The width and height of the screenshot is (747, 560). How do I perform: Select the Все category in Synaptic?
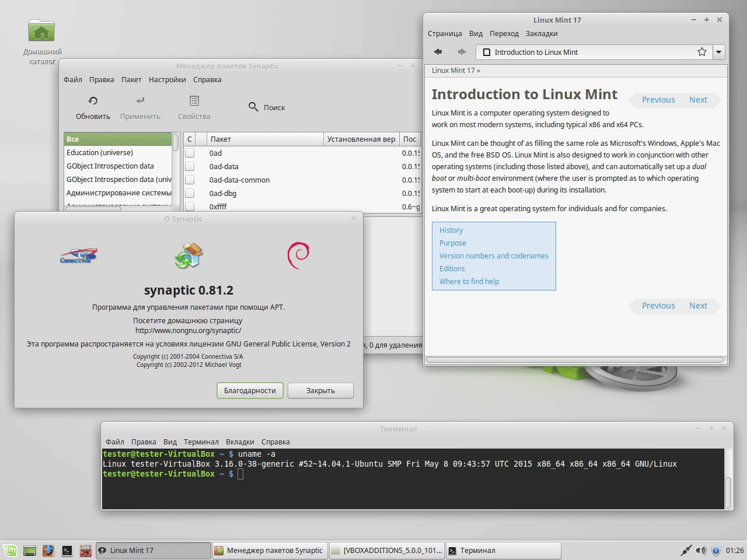[x=118, y=139]
